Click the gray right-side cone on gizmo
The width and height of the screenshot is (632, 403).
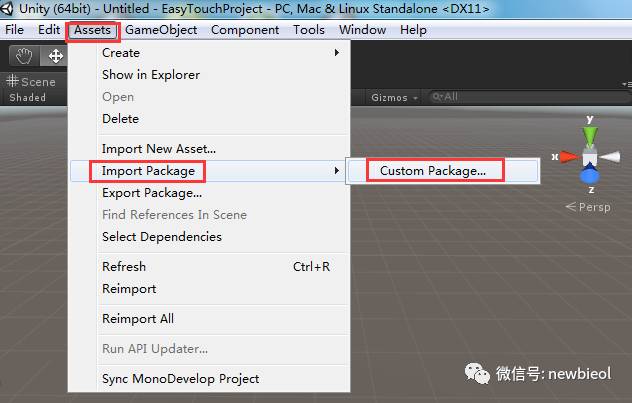[x=610, y=156]
